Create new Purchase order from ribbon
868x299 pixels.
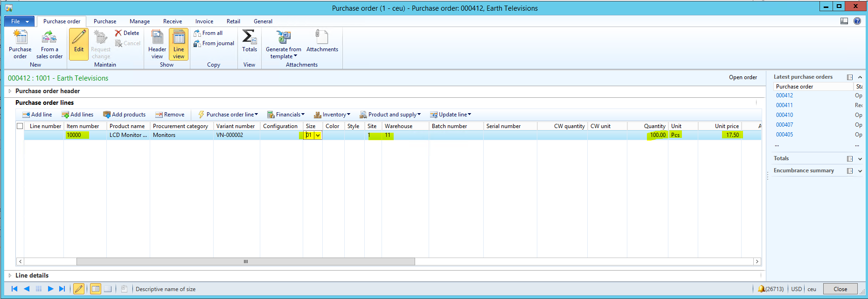coord(20,38)
